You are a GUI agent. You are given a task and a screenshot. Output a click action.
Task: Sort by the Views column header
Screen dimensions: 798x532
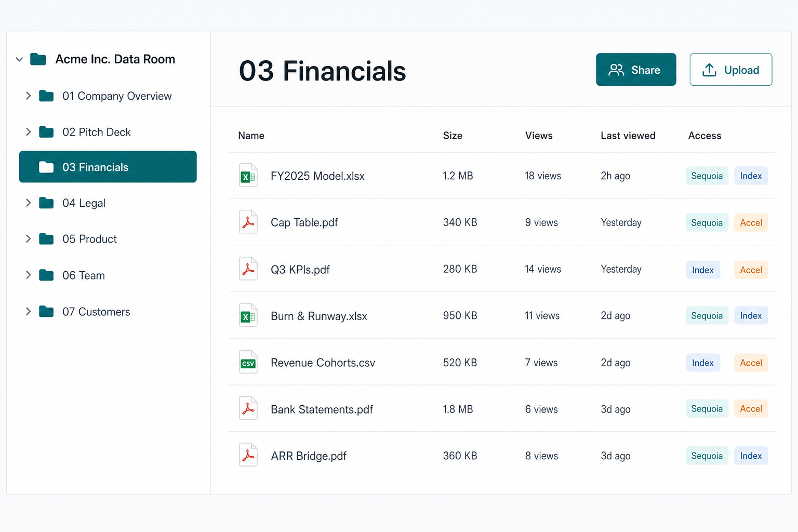click(x=539, y=136)
